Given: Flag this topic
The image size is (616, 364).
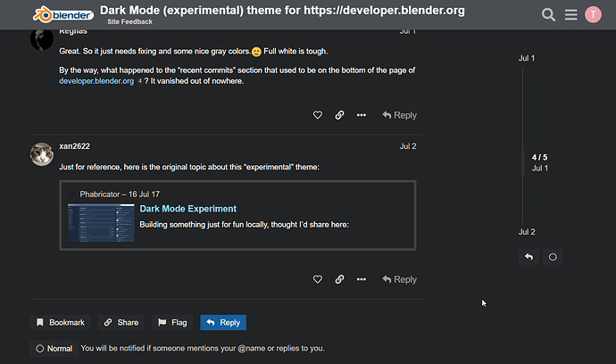Looking at the screenshot, I should (172, 322).
